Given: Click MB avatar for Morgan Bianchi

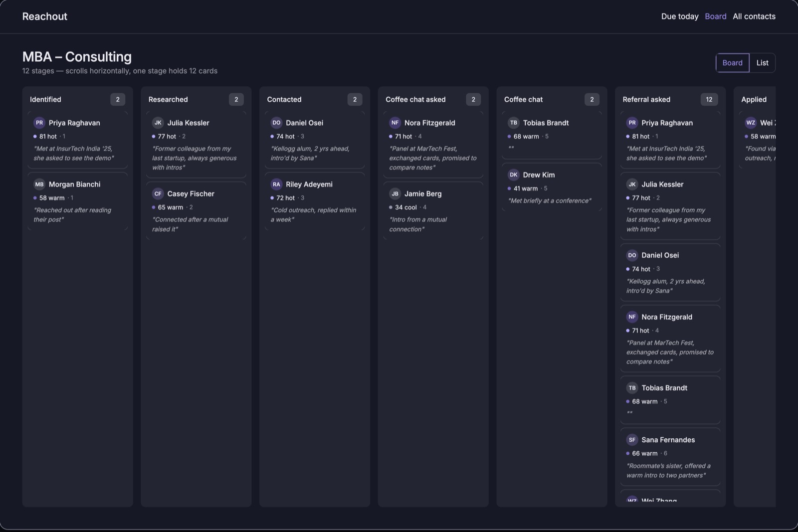Looking at the screenshot, I should point(39,184).
